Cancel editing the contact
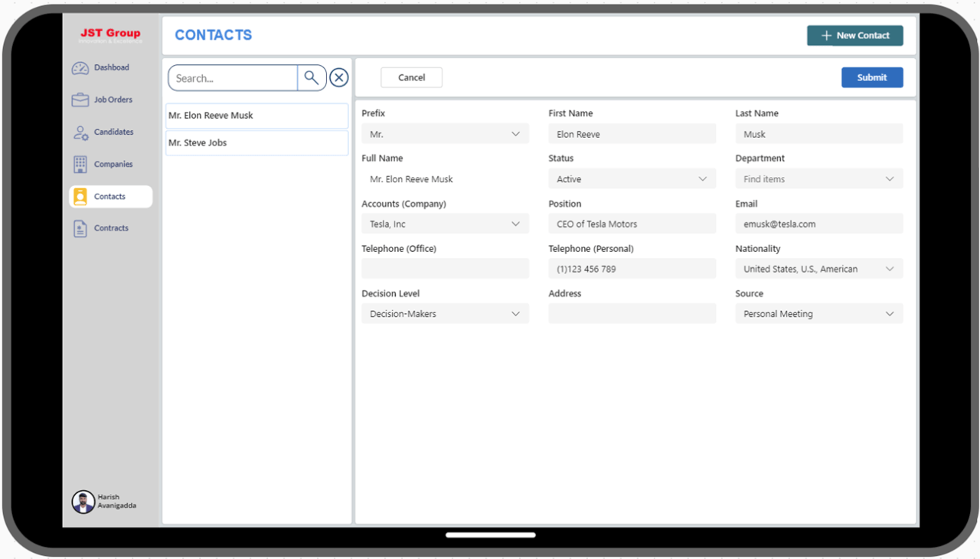Viewport: 980px width, 559px height. 411,77
